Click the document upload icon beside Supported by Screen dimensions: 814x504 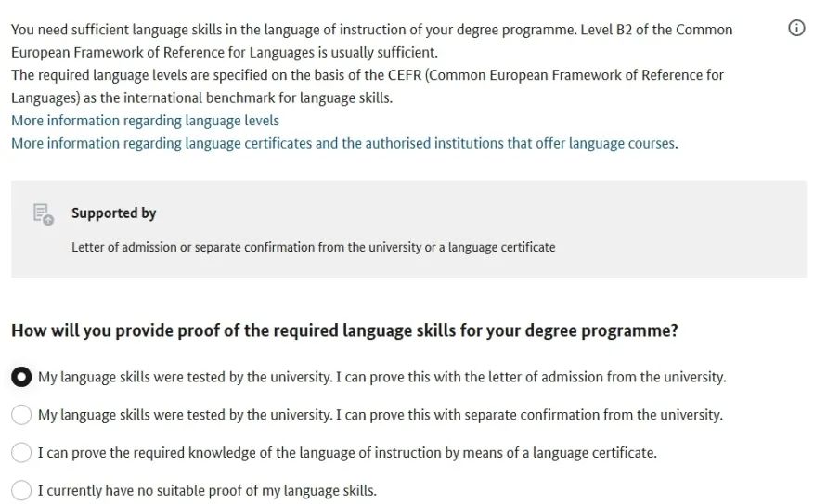[x=44, y=214]
